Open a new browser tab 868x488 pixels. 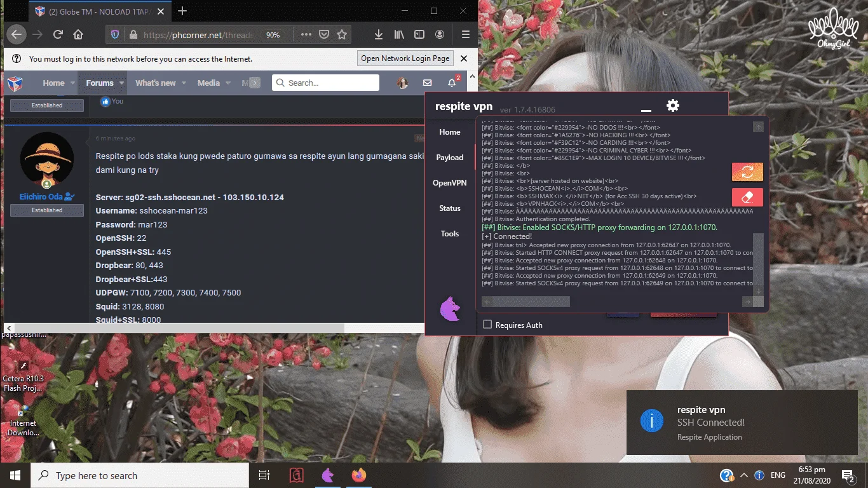182,11
